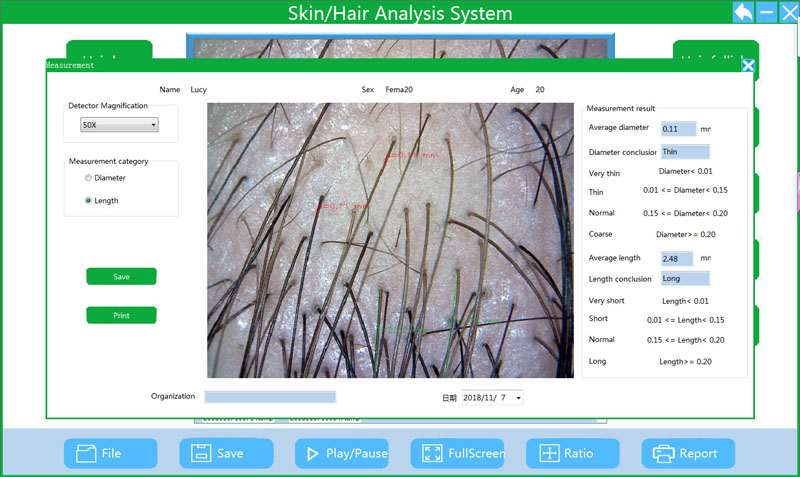Click the Organization text field
Image resolution: width=800 pixels, height=477 pixels.
point(270,397)
